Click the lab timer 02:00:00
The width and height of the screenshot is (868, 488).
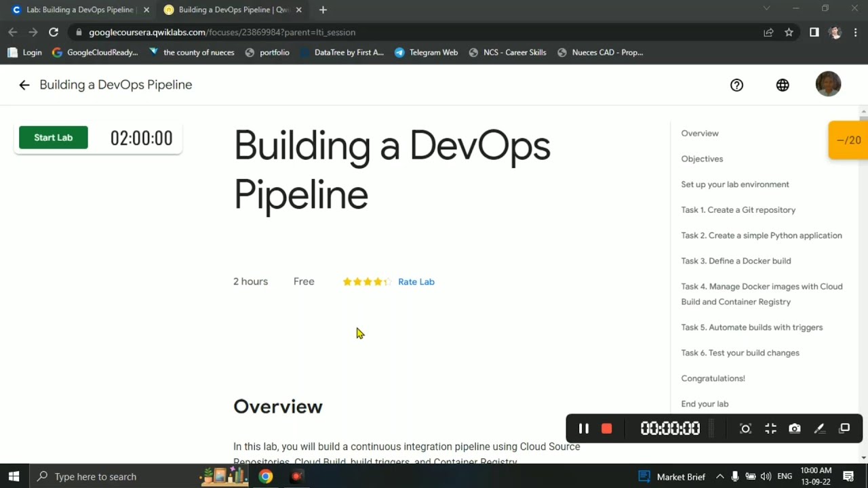141,138
